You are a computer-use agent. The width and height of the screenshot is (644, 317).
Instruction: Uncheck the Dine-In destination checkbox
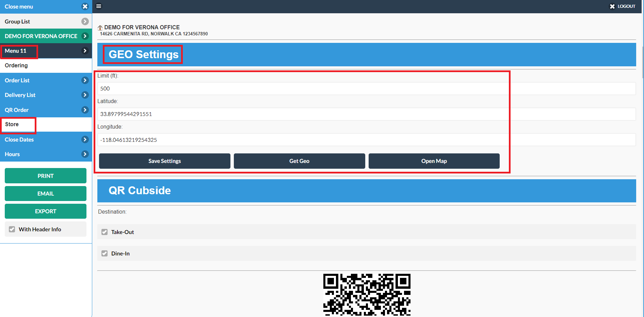pyautogui.click(x=104, y=253)
